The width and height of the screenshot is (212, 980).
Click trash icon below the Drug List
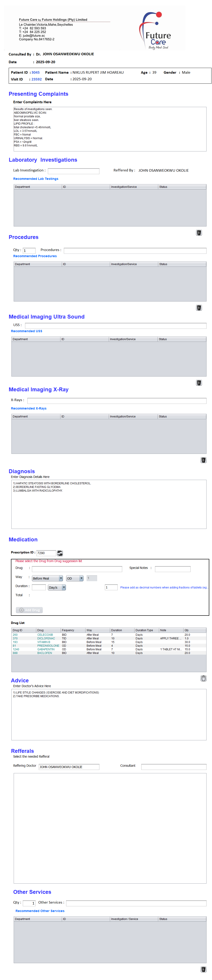coord(203,678)
